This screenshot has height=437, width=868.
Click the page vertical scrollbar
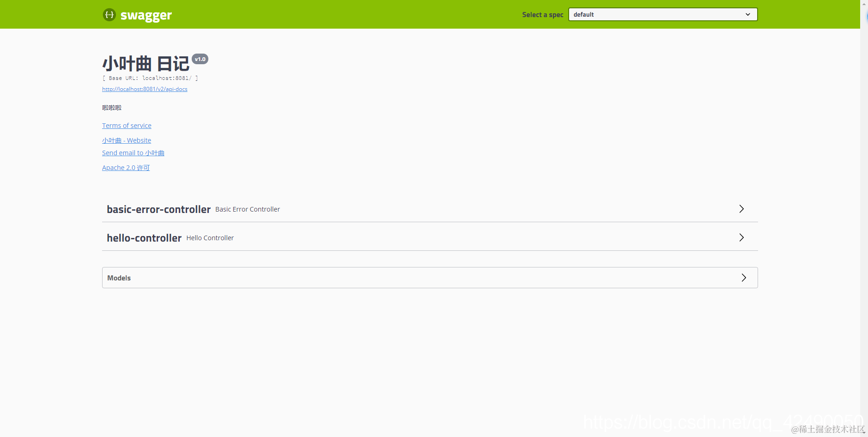tap(864, 218)
